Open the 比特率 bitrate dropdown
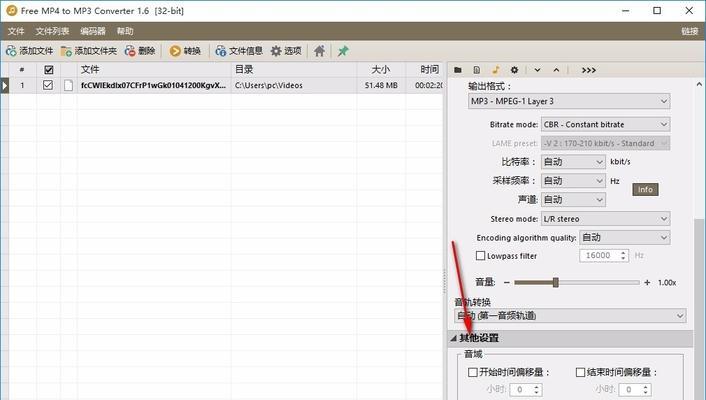The image size is (706, 400). (573, 162)
